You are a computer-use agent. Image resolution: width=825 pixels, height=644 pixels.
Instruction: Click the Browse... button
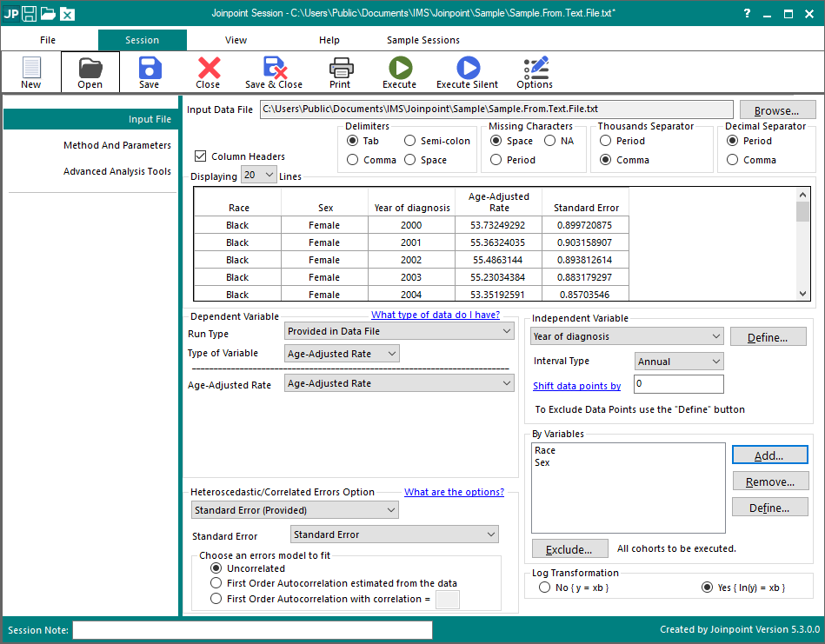[777, 110]
